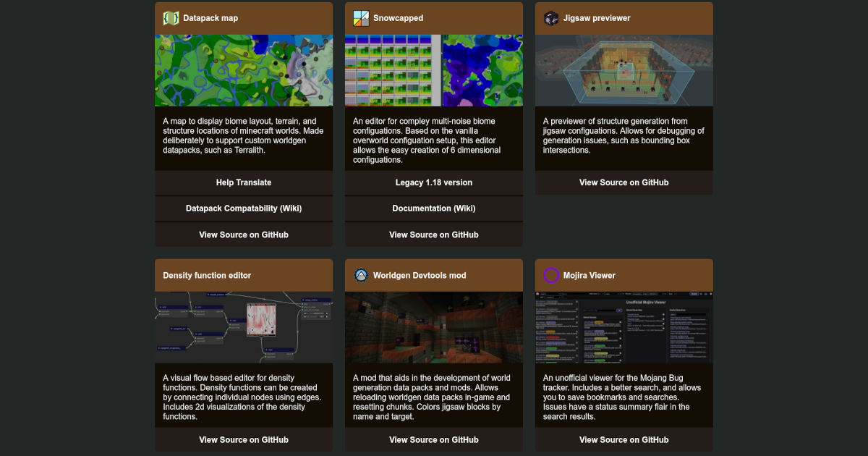View Snowcapped source on GitHub

(x=434, y=235)
